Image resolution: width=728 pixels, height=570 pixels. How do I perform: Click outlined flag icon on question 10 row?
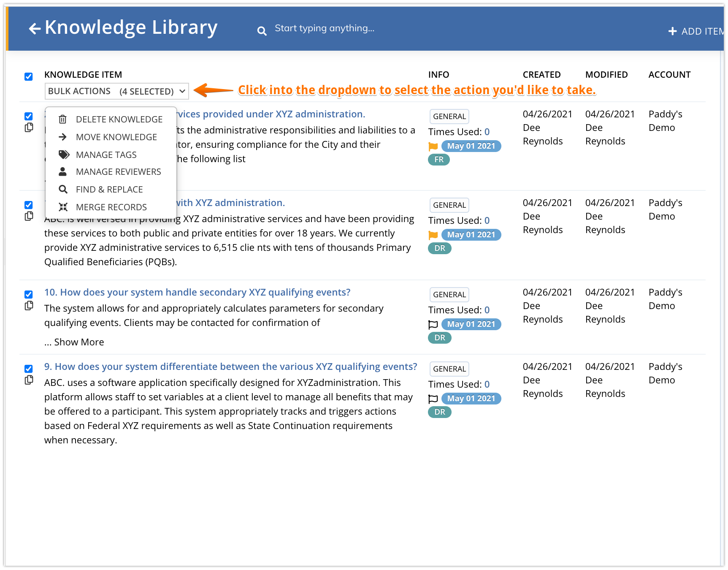click(x=433, y=325)
